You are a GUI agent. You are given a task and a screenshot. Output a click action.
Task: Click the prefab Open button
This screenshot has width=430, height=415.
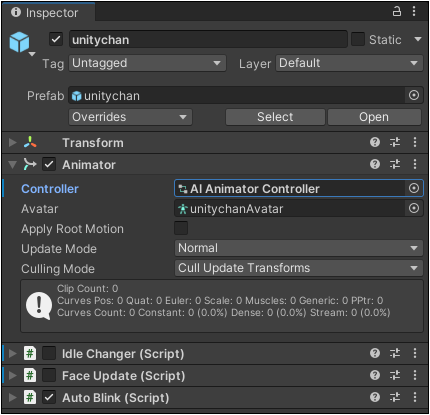pos(374,117)
